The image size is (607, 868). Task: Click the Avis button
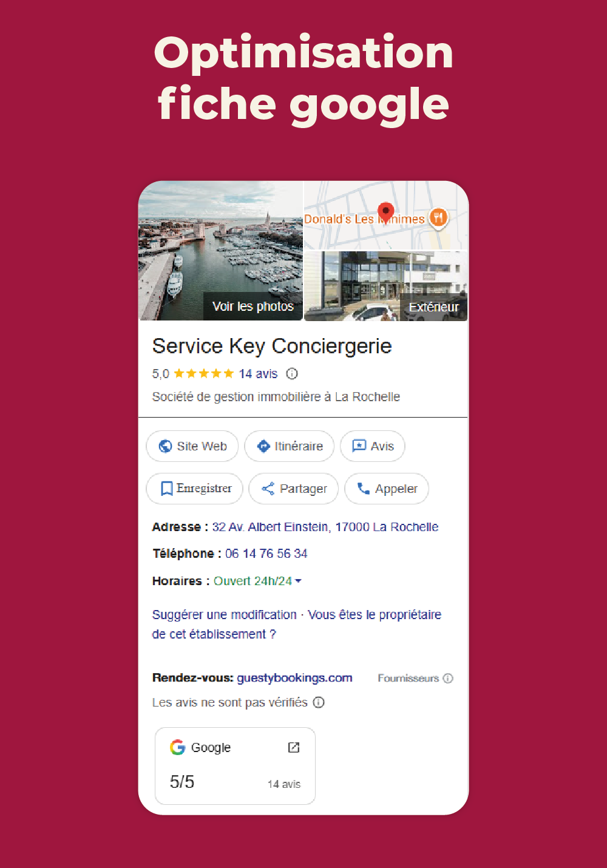(x=373, y=446)
